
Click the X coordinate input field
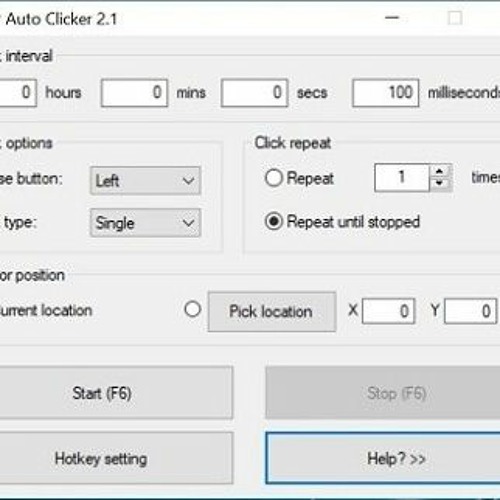pos(389,311)
